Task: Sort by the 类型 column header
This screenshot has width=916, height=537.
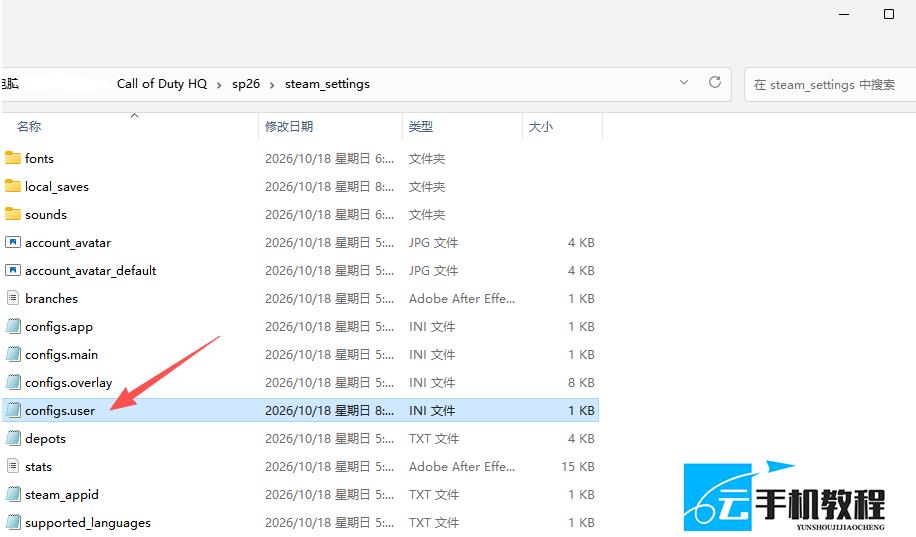Action: tap(421, 126)
